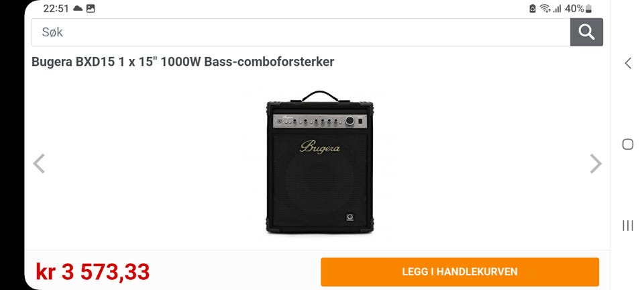This screenshot has height=290, width=644.
Task: Tap the Android home square button
Action: pyautogui.click(x=628, y=144)
